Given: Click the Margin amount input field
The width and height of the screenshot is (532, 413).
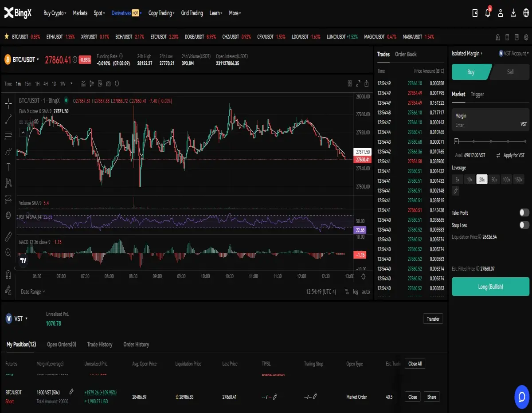Looking at the screenshot, I should (x=490, y=120).
